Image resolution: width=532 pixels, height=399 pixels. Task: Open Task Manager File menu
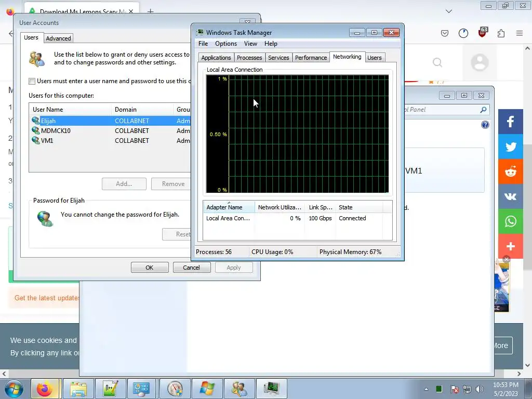point(203,44)
